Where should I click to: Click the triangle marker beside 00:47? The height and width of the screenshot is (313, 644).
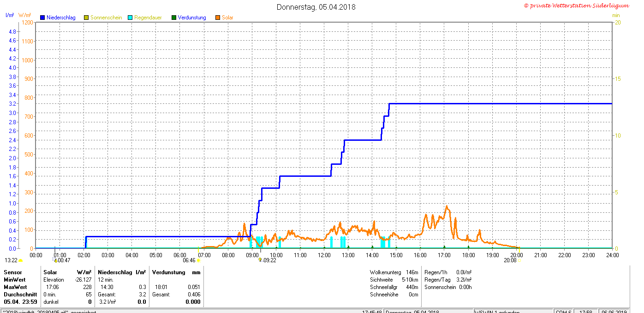pyautogui.click(x=55, y=260)
